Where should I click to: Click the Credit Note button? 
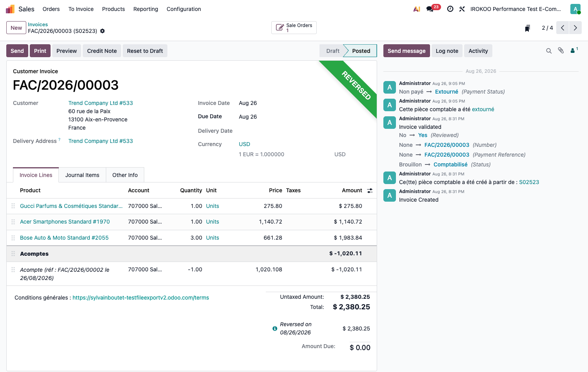tap(102, 51)
